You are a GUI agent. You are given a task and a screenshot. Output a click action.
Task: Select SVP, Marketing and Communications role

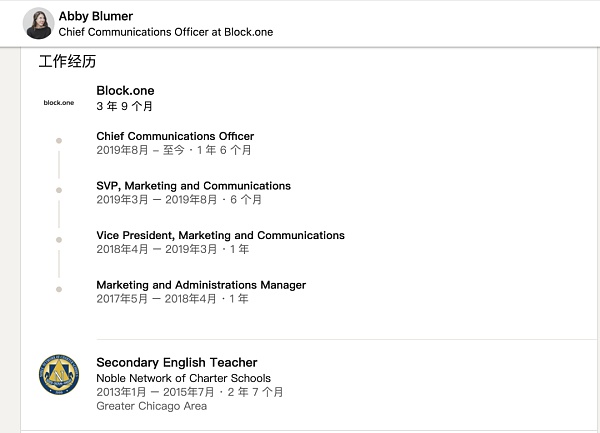pos(193,186)
